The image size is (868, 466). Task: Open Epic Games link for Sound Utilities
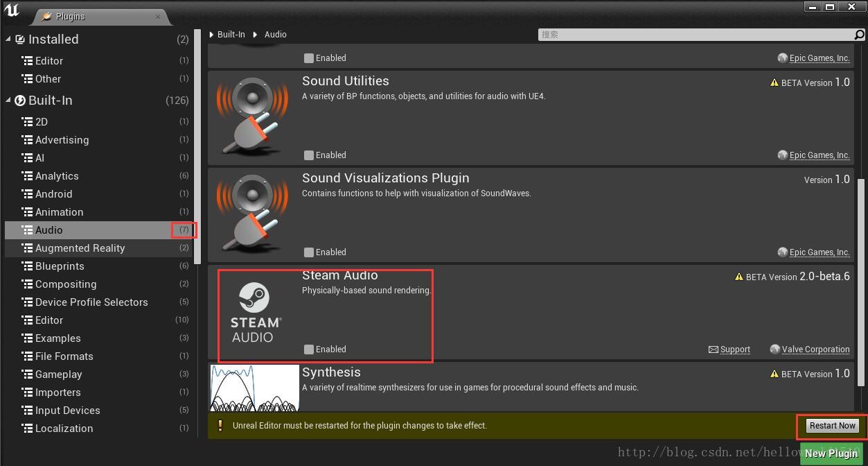point(819,155)
